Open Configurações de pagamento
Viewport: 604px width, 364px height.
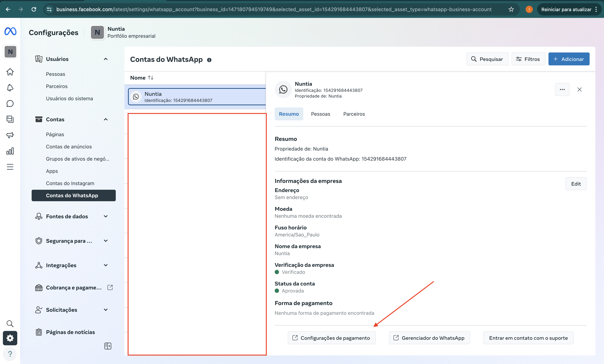pos(331,338)
